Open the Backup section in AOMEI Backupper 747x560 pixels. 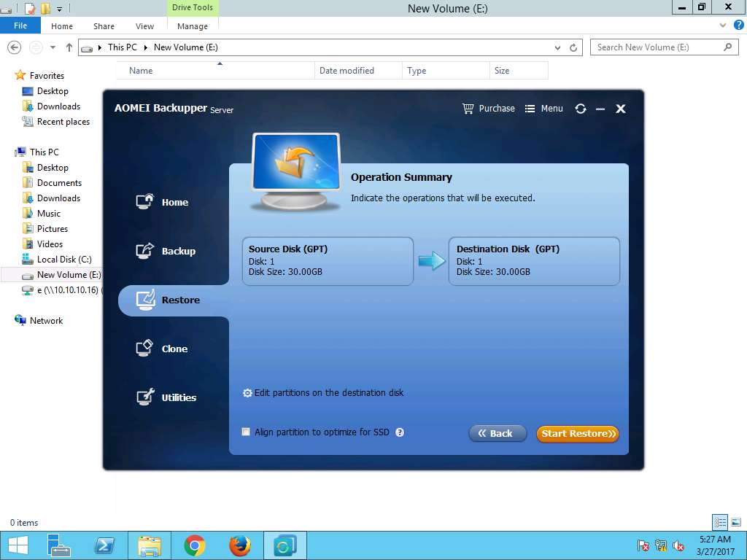(166, 251)
